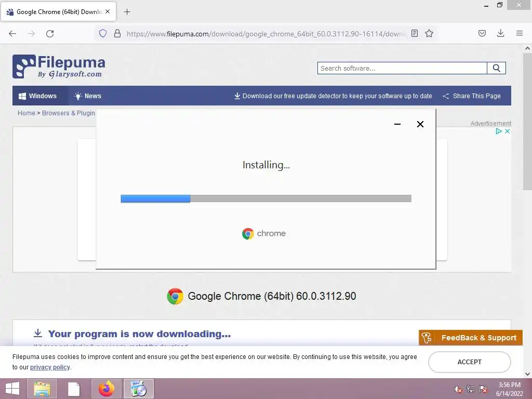Click the muted volume tray icon

pos(458,390)
